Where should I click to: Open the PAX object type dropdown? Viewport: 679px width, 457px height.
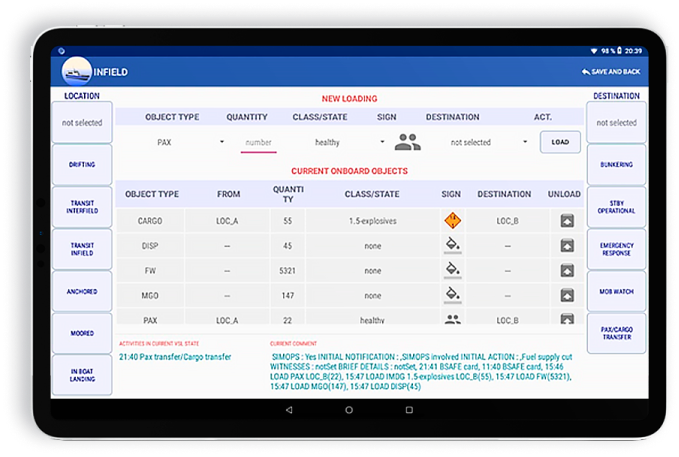pyautogui.click(x=191, y=142)
